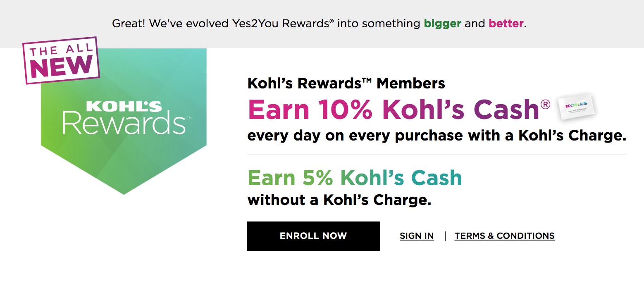The image size is (644, 281).
Task: Click the every day on every purchase line
Action: pyautogui.click(x=436, y=136)
